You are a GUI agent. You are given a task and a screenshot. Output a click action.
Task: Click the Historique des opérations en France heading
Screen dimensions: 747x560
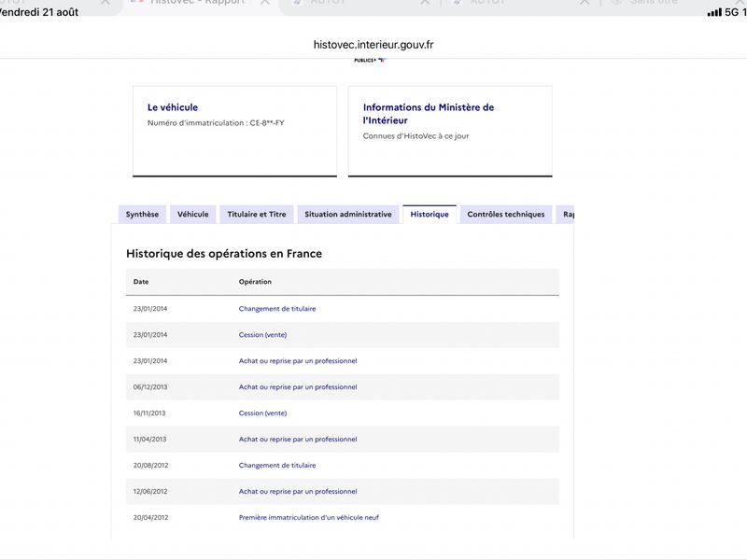coord(224,254)
